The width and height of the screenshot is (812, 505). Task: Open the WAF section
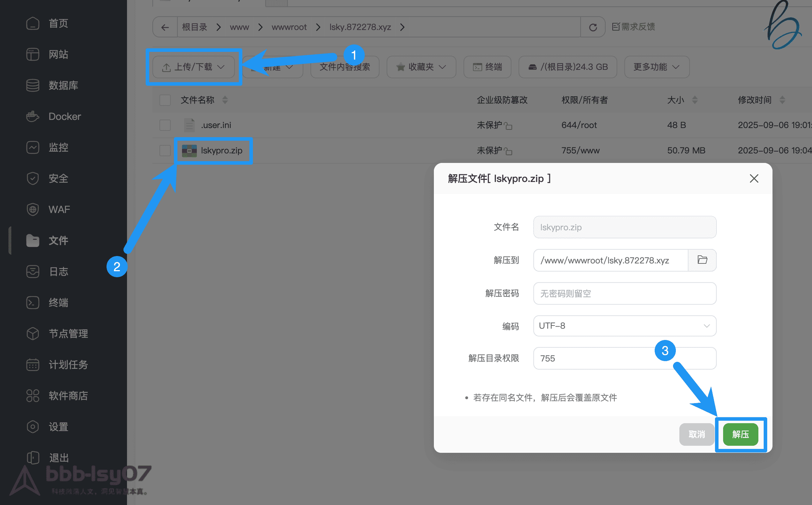(59, 209)
